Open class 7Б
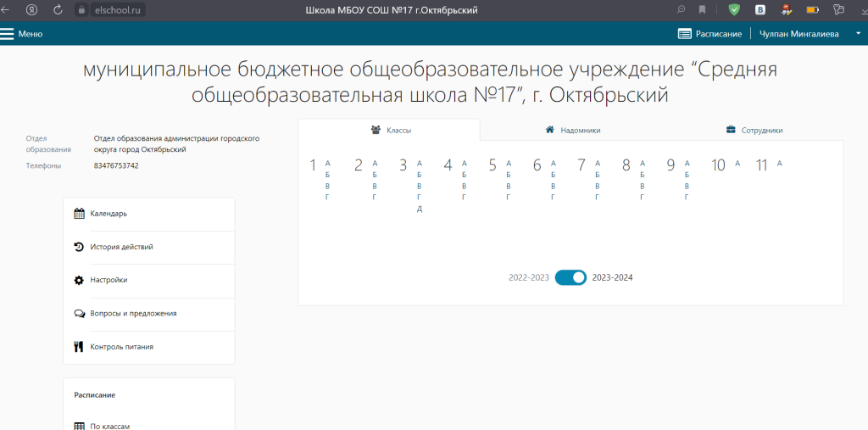Viewport: 868px width, 430px height. (x=598, y=175)
